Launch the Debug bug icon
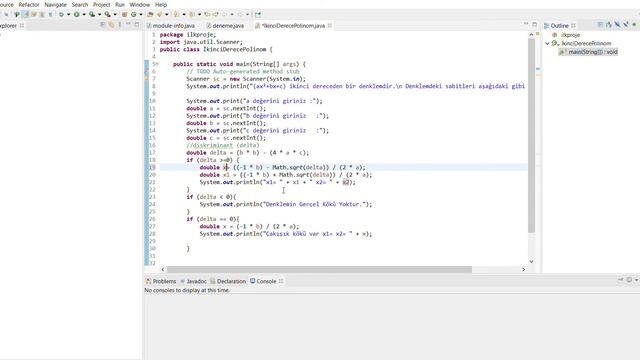Screen dimensions: 640x360 (x=61, y=14)
